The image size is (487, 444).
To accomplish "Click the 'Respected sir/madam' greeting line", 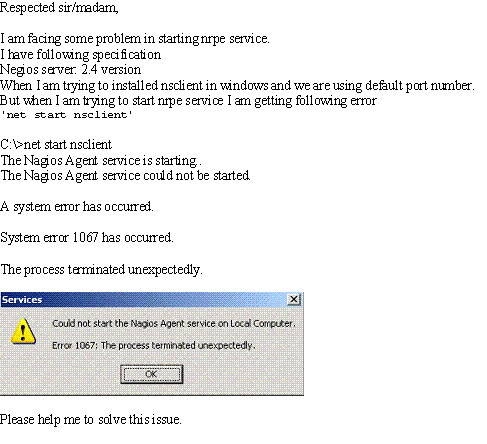I will pos(59,8).
